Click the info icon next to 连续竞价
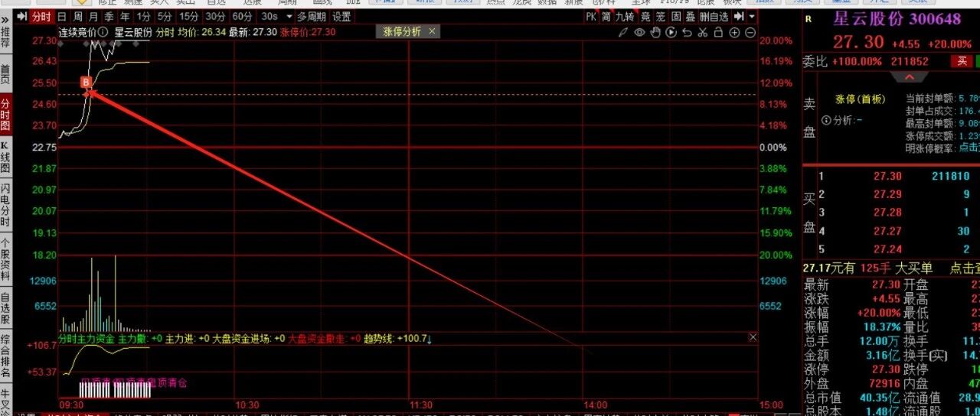The image size is (980, 416). (x=104, y=32)
